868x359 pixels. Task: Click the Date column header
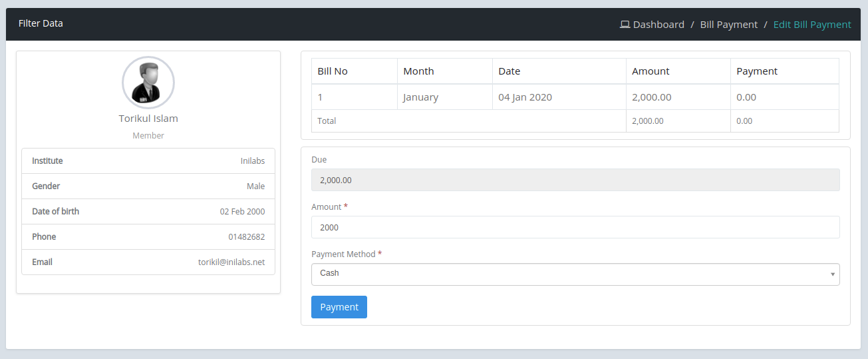pyautogui.click(x=559, y=71)
